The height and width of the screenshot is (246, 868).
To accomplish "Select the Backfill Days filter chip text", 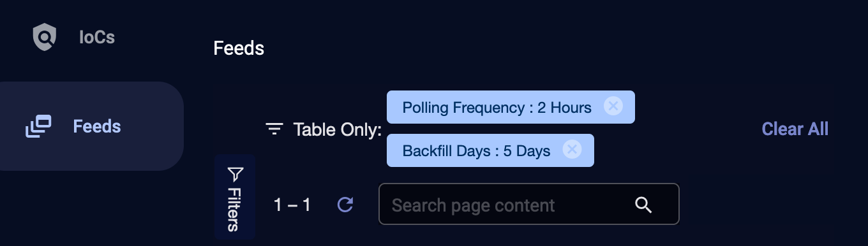I will point(476,150).
